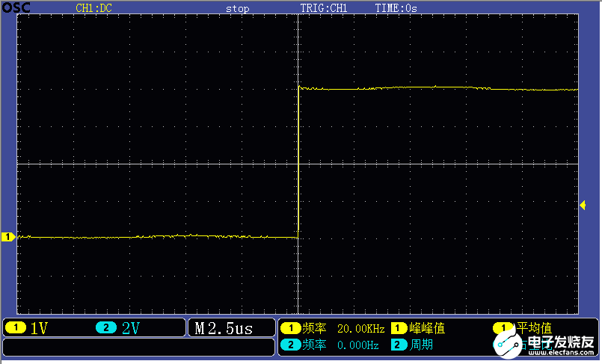Select the cyan channel 2 badge beside 2V
Image resolution: width=602 pixels, height=364 pixels.
(106, 327)
